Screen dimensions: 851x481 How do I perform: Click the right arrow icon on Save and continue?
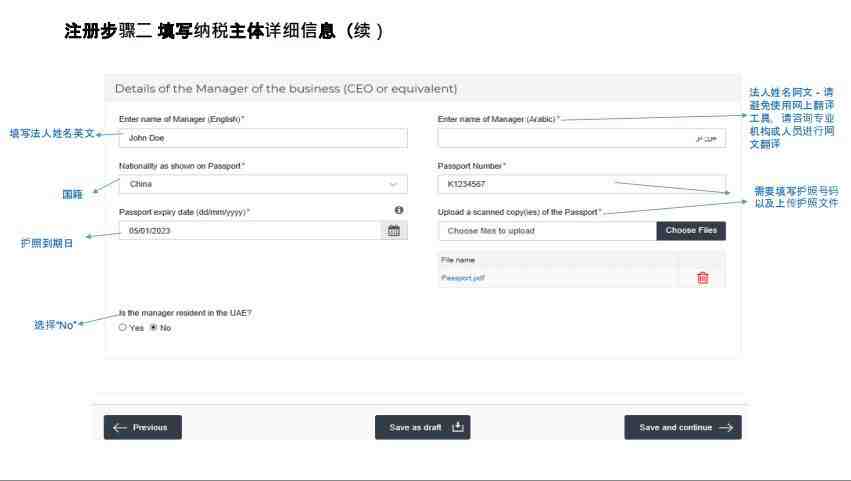click(726, 428)
